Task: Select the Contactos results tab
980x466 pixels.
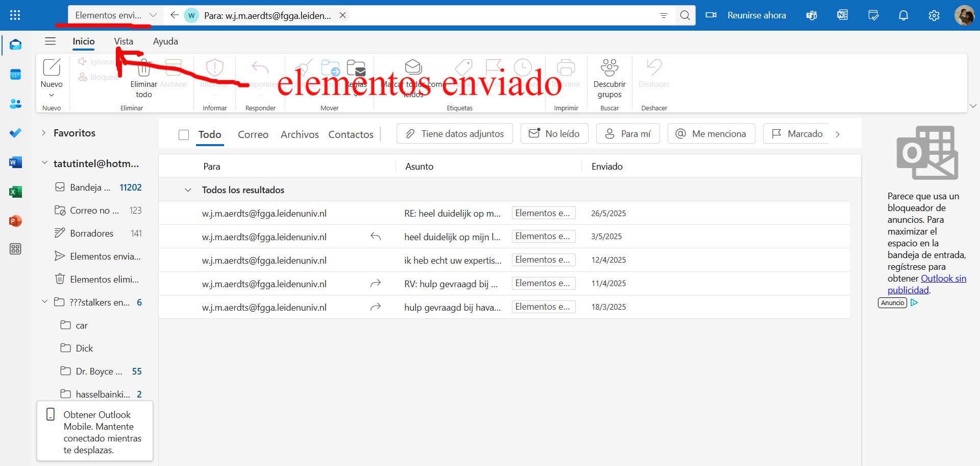Action: (x=351, y=134)
